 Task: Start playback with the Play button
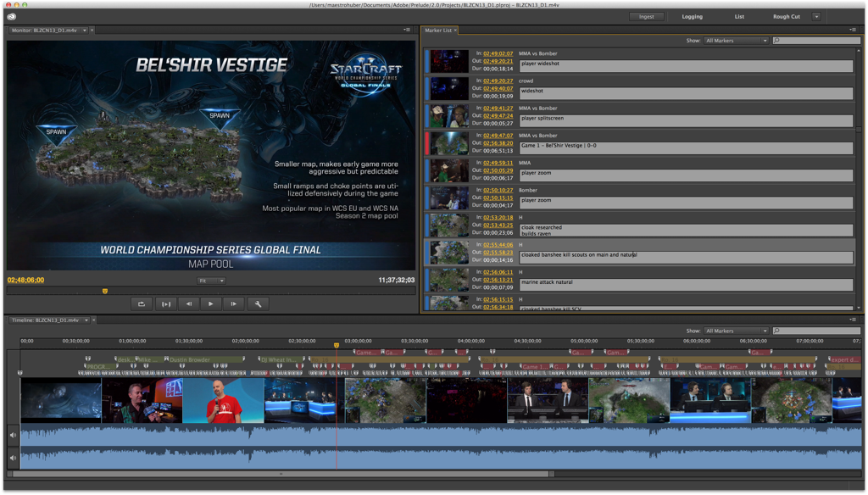(x=211, y=303)
